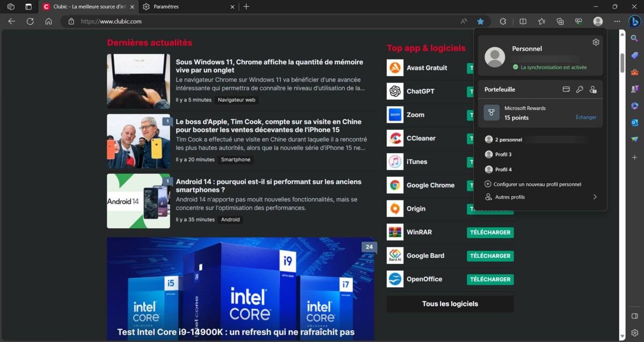Image resolution: width=644 pixels, height=342 pixels.
Task: Open wallet personal info icon
Action: 593,90
